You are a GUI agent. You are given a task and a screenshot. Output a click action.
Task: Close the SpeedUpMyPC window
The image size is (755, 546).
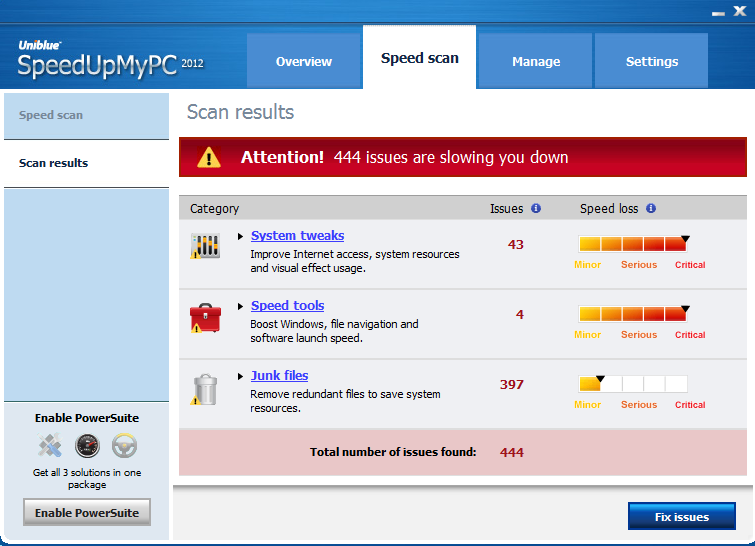point(740,11)
